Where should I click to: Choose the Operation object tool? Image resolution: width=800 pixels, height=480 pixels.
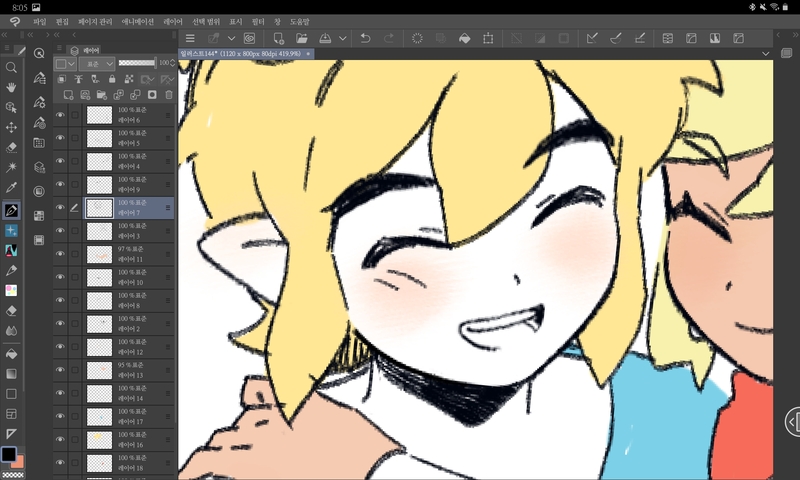point(11,107)
